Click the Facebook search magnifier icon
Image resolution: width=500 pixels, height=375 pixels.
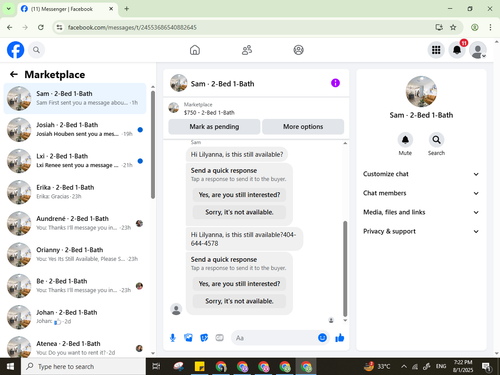36,50
